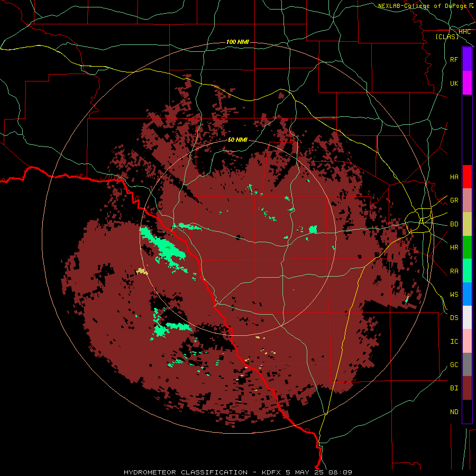
Task: Click the ND black legend swatch
Action: 467,411
